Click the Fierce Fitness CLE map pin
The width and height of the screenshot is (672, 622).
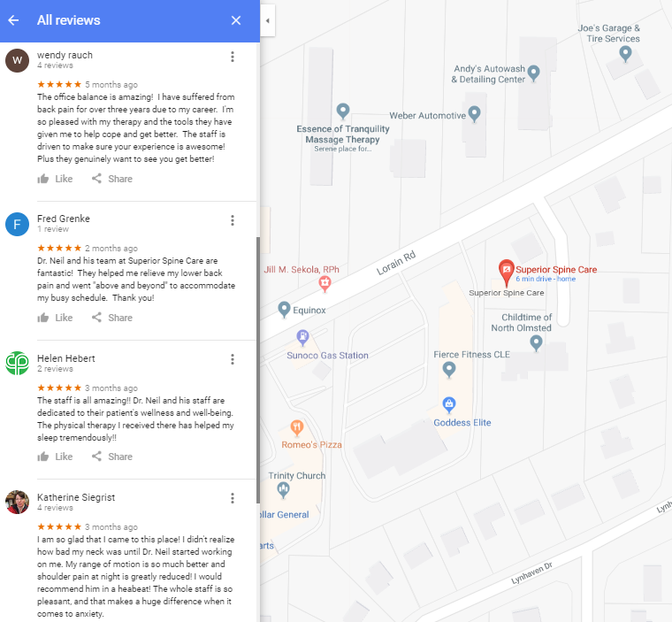[448, 369]
